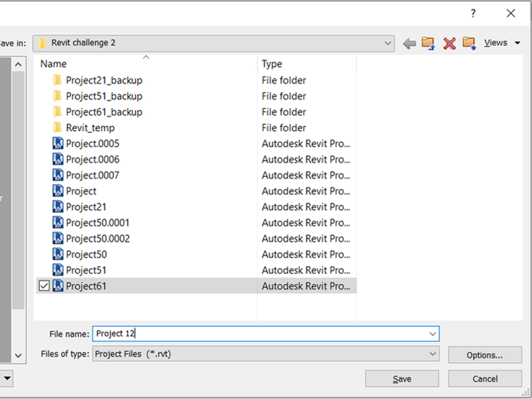
Task: Select the Project.0006 file name
Action: point(92,160)
